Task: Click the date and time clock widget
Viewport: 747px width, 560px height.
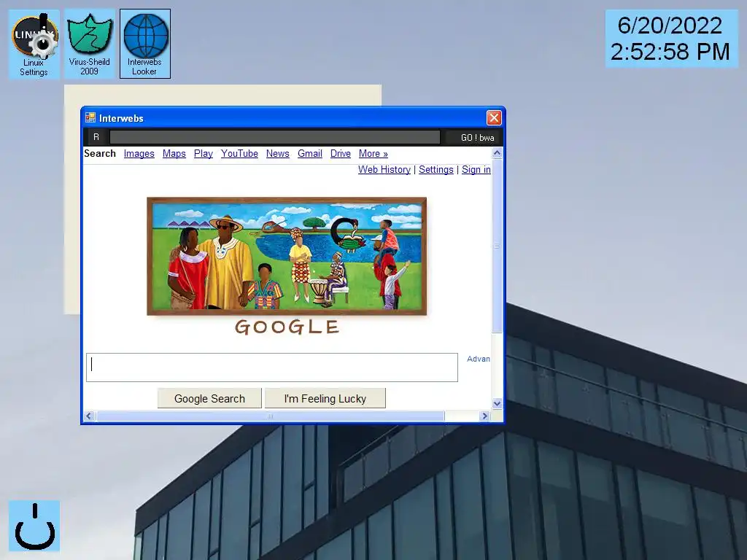Action: pyautogui.click(x=671, y=39)
